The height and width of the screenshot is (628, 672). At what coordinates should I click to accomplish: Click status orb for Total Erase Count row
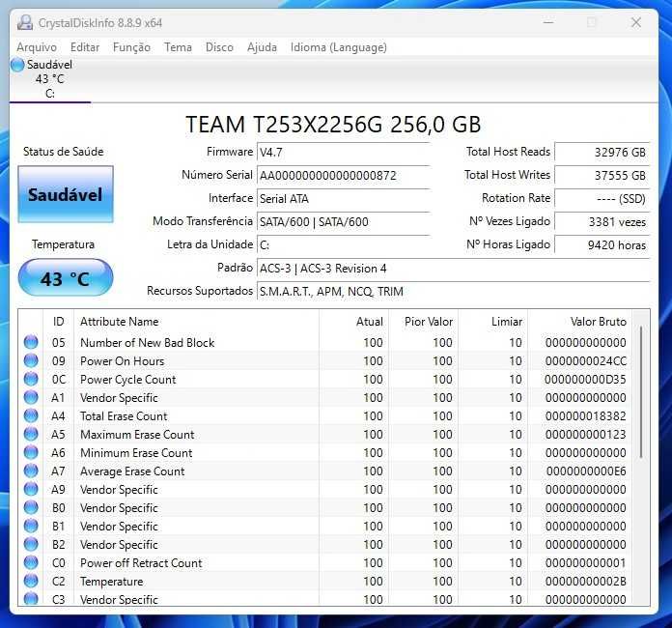(x=31, y=415)
